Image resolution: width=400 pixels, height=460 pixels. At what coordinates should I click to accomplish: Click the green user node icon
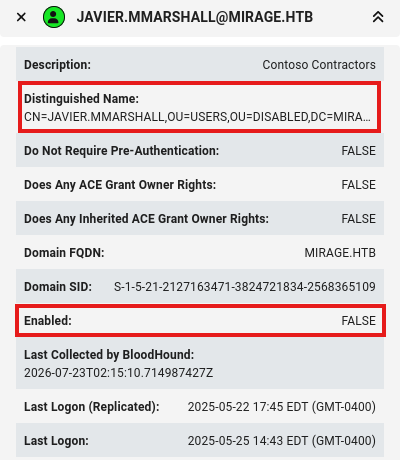54,17
